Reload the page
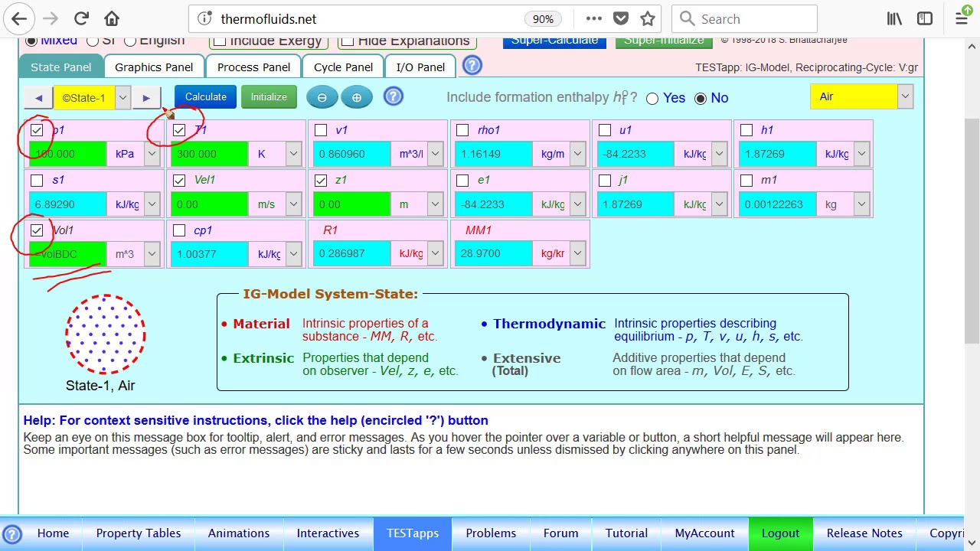This screenshot has width=980, height=551. point(81,19)
